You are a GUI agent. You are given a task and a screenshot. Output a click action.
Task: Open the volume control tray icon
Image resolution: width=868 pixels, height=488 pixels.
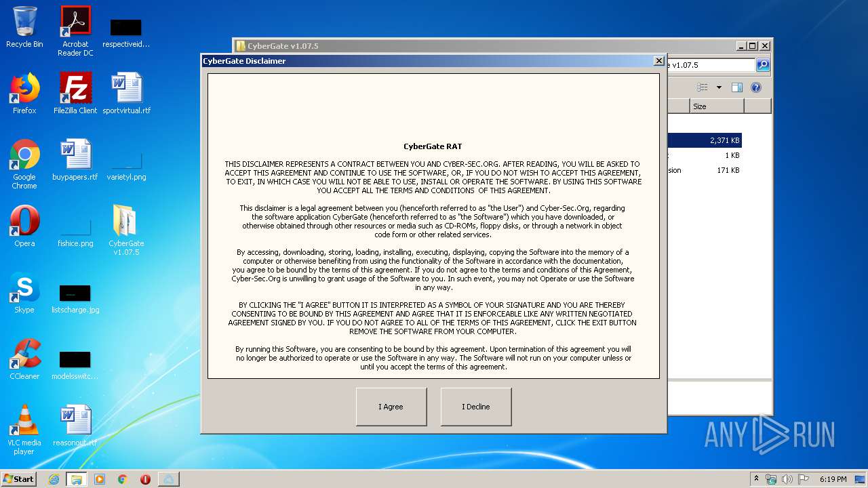(787, 479)
